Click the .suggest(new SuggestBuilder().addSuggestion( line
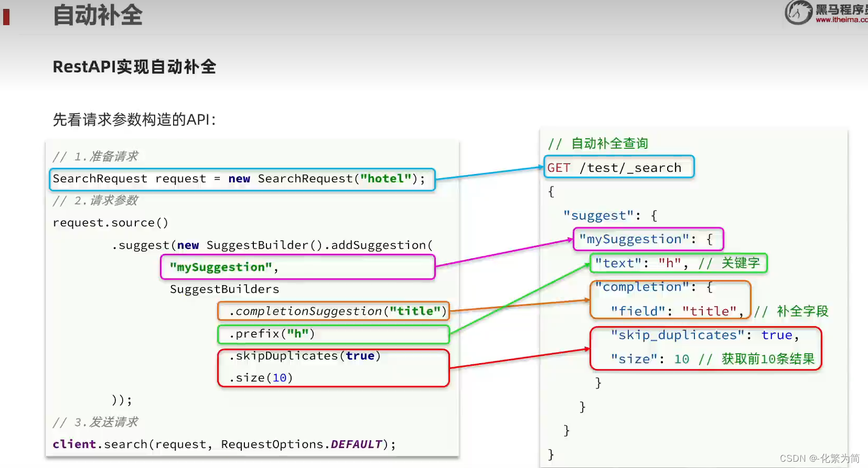Screen dimensions: 868x468 click(272, 245)
